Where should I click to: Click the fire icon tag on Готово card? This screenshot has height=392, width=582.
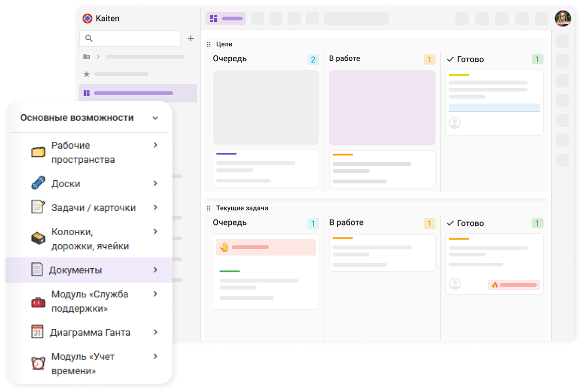coord(495,285)
